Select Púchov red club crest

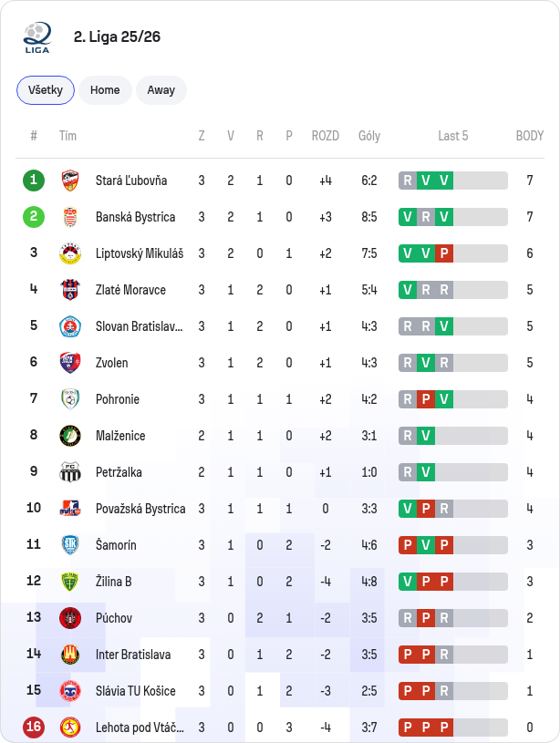pos(70,618)
